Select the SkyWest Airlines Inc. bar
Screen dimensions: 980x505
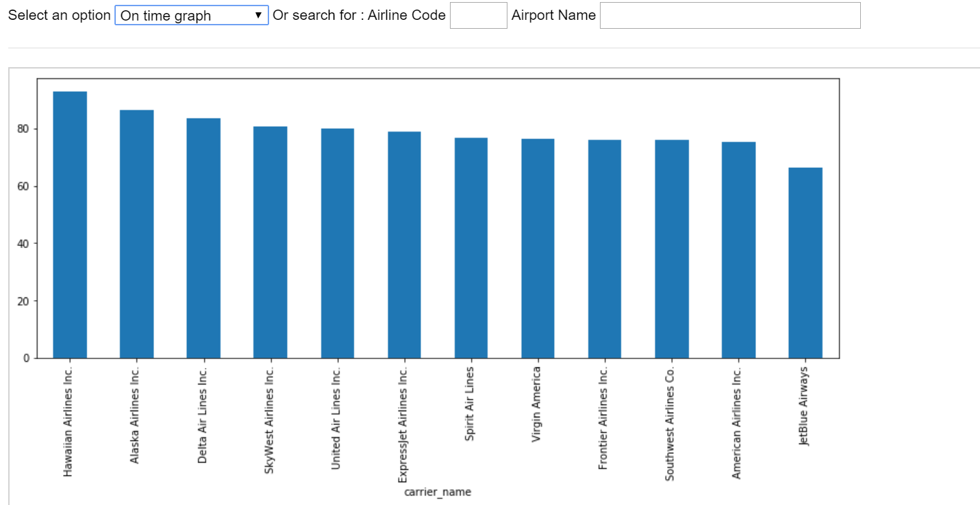[x=270, y=242]
